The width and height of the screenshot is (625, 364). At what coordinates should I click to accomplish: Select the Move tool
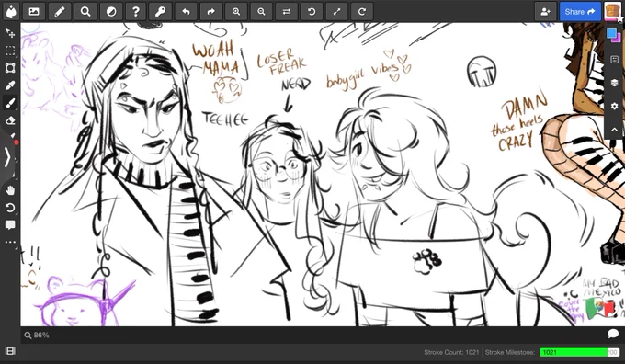coord(10,33)
